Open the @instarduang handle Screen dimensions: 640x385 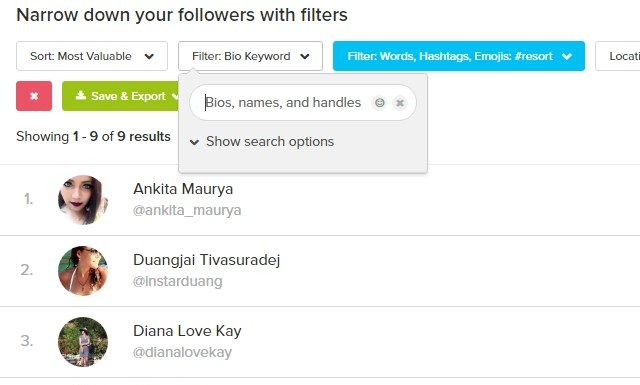tap(178, 281)
